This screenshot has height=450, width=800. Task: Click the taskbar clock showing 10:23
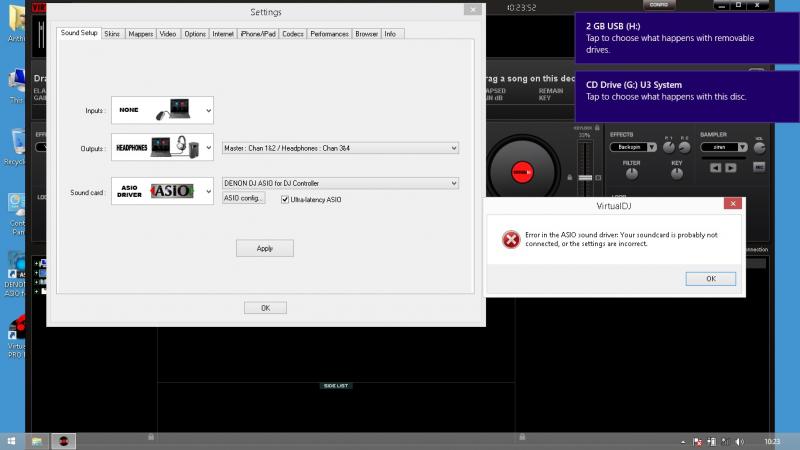(x=772, y=442)
